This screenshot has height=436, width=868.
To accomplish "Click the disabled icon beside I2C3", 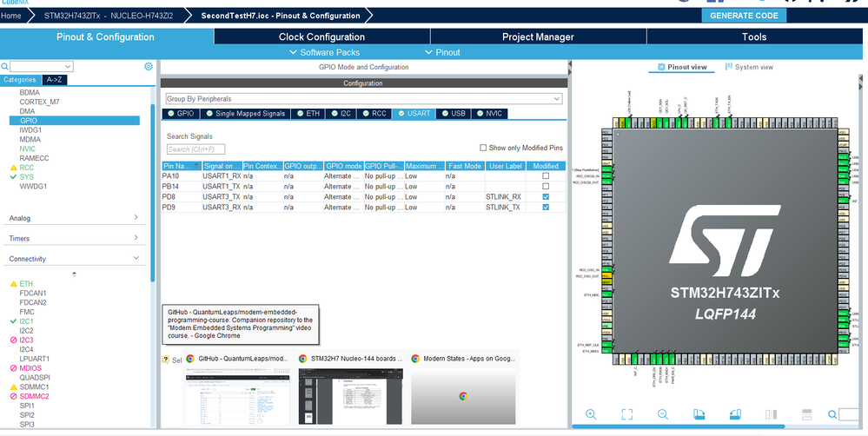I will (14, 340).
